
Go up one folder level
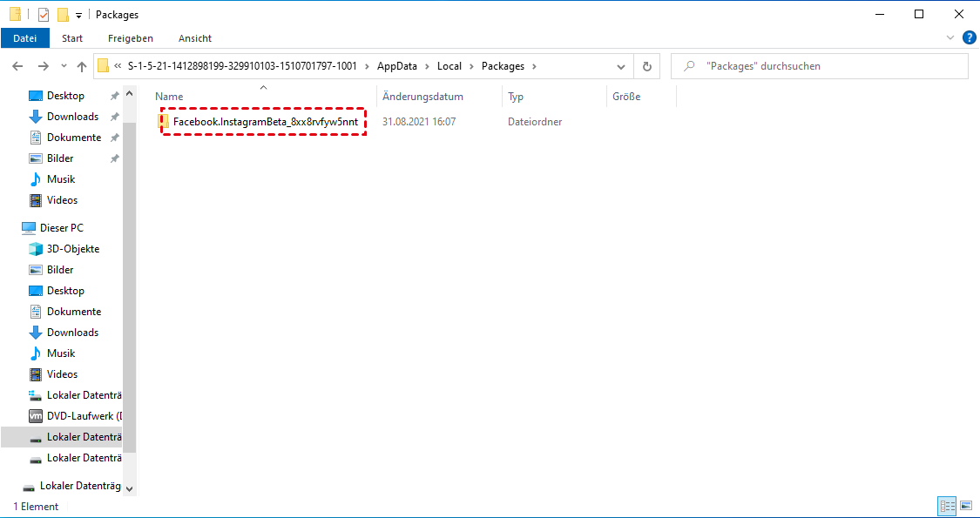[81, 66]
